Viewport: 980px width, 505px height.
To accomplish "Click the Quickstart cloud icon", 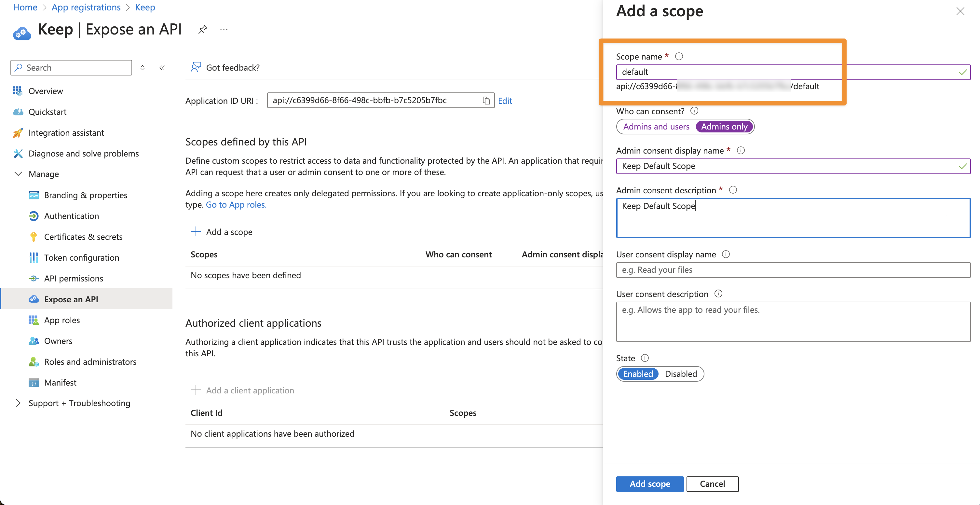I will [x=18, y=112].
